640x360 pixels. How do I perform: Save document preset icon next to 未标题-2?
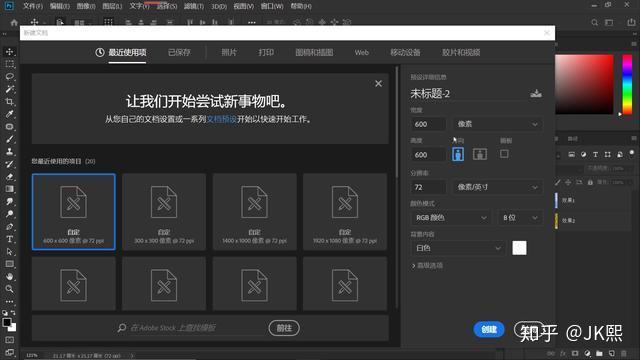[536, 93]
